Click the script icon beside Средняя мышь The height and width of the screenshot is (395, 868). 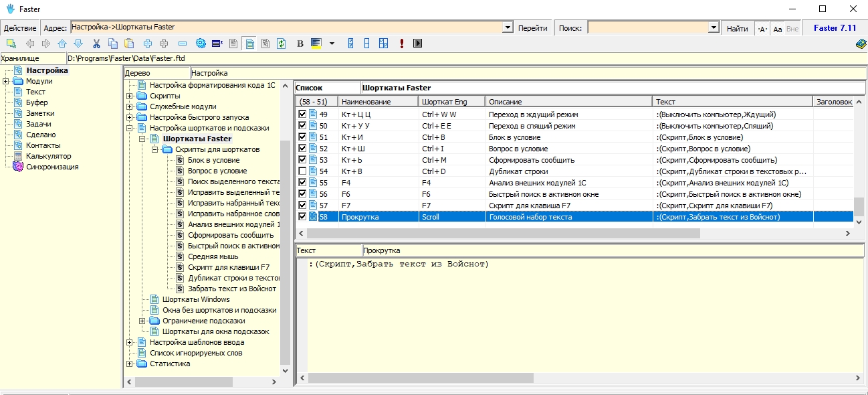click(180, 256)
